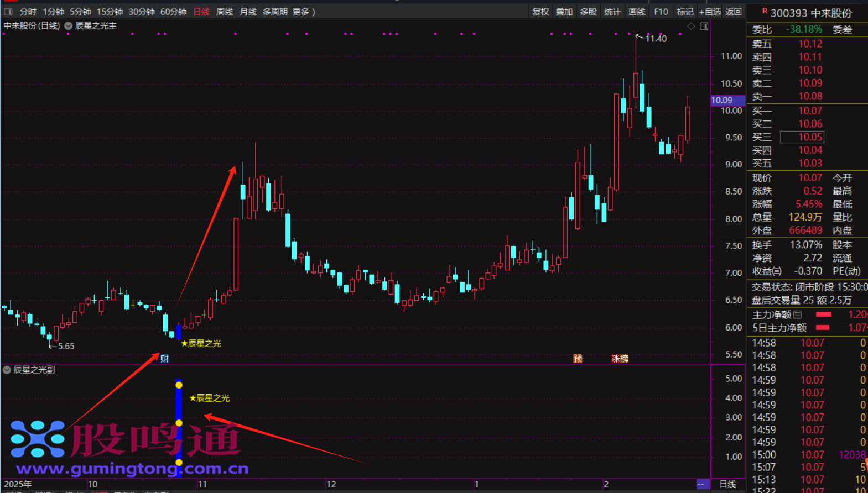Click the 财 marker icon below the candles

pyautogui.click(x=164, y=359)
